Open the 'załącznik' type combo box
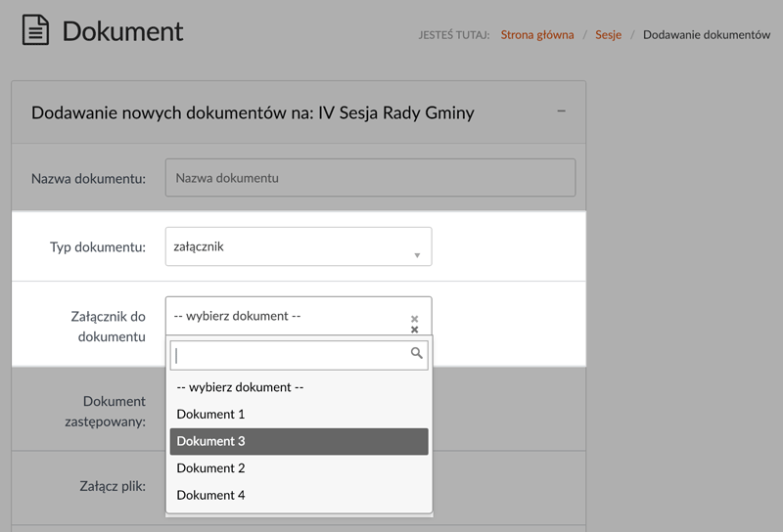Image resolution: width=783 pixels, height=532 pixels. coord(299,246)
